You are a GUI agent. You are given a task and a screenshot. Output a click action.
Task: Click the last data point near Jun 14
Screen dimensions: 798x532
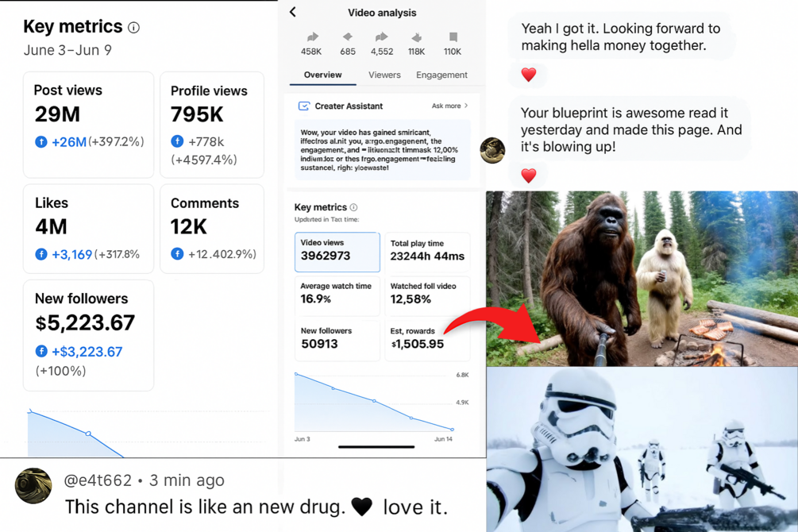pyautogui.click(x=452, y=430)
